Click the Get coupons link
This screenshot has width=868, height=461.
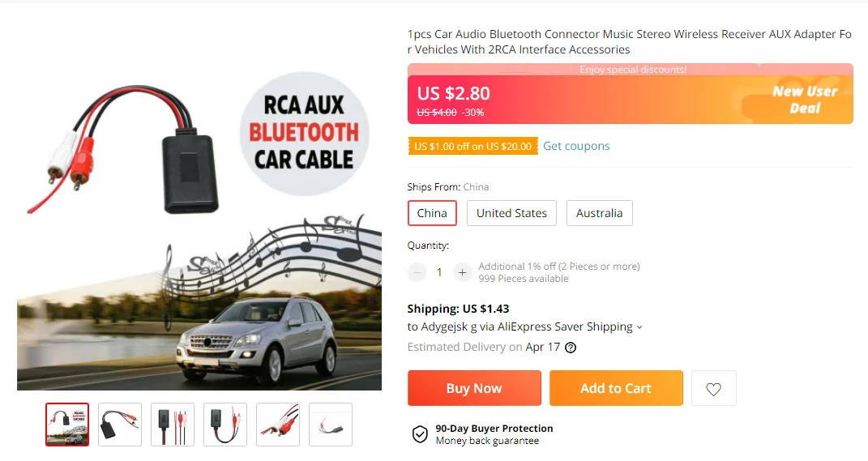click(x=576, y=146)
